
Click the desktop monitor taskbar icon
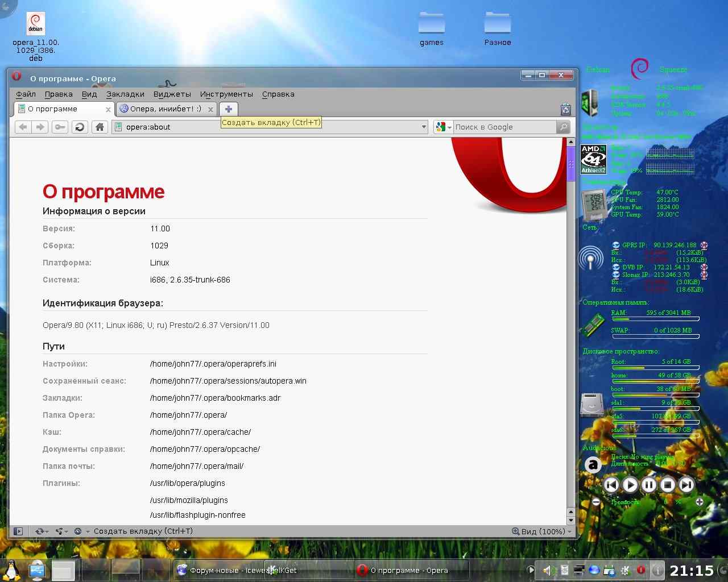(x=37, y=570)
